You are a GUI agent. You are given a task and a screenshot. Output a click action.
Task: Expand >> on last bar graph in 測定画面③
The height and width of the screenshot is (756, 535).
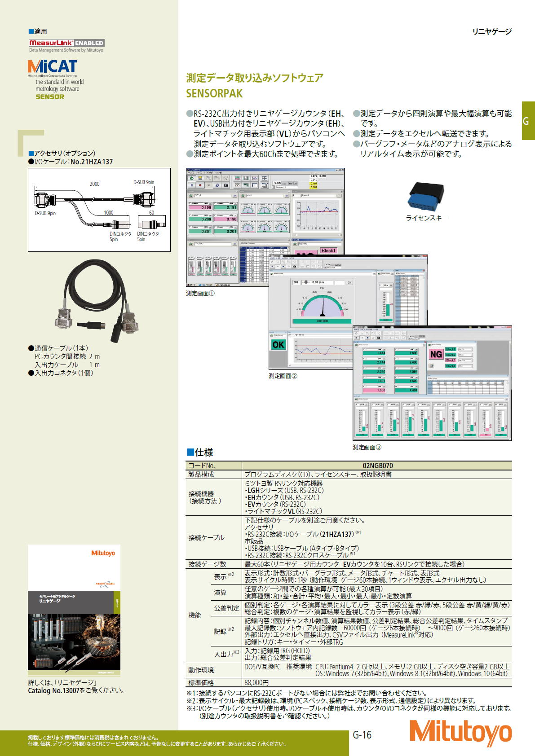505,405
